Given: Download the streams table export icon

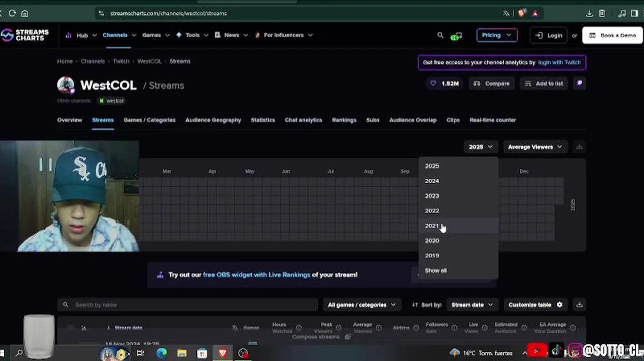Looking at the screenshot, I should [579, 304].
